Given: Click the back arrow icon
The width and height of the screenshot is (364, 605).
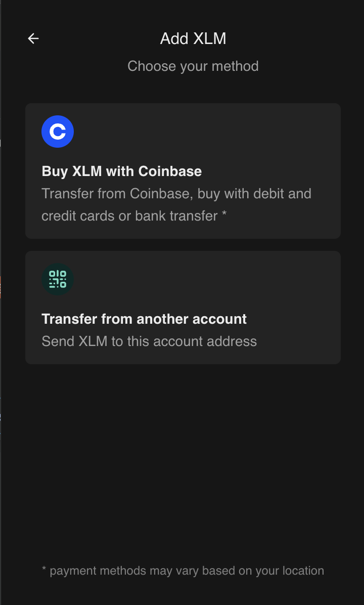Looking at the screenshot, I should (x=33, y=38).
